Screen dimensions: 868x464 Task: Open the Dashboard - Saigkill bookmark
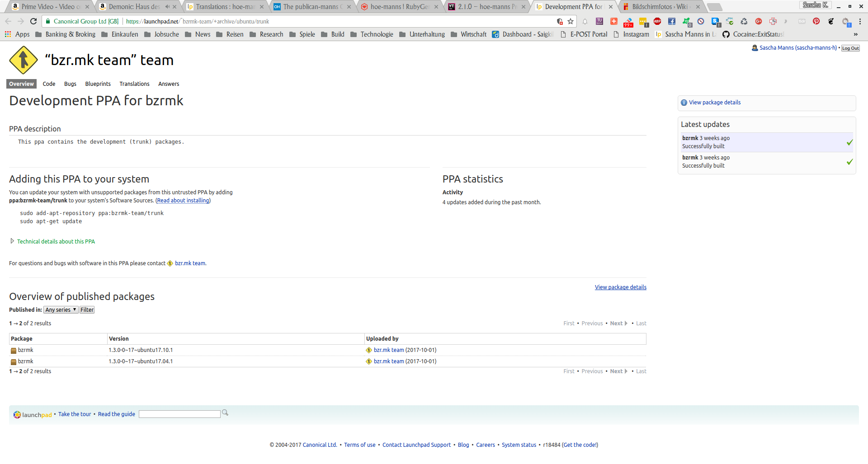tap(523, 34)
